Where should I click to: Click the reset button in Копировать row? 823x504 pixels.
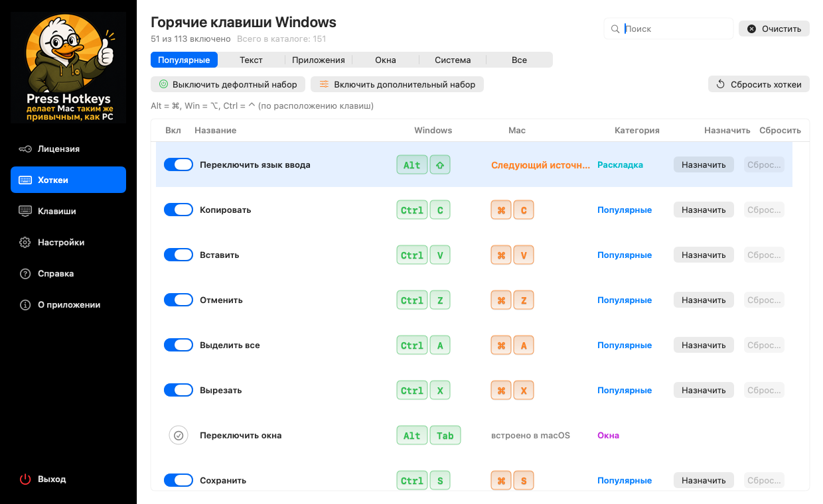(x=764, y=210)
